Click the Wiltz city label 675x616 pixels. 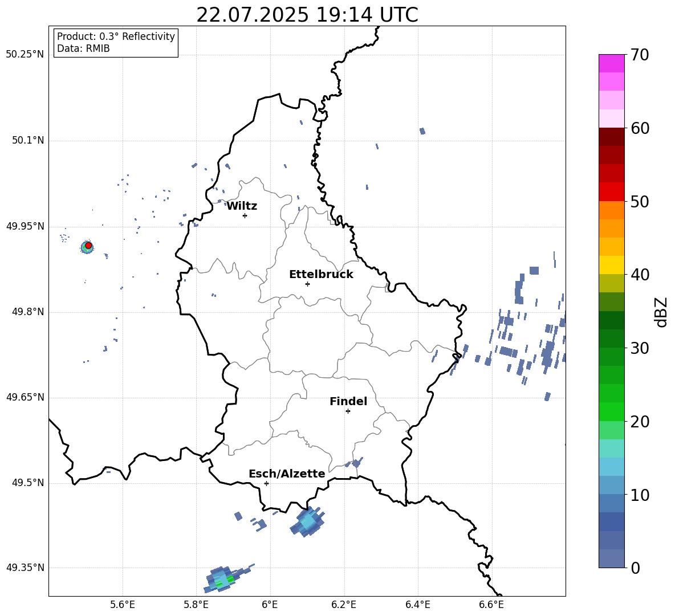click(x=242, y=206)
